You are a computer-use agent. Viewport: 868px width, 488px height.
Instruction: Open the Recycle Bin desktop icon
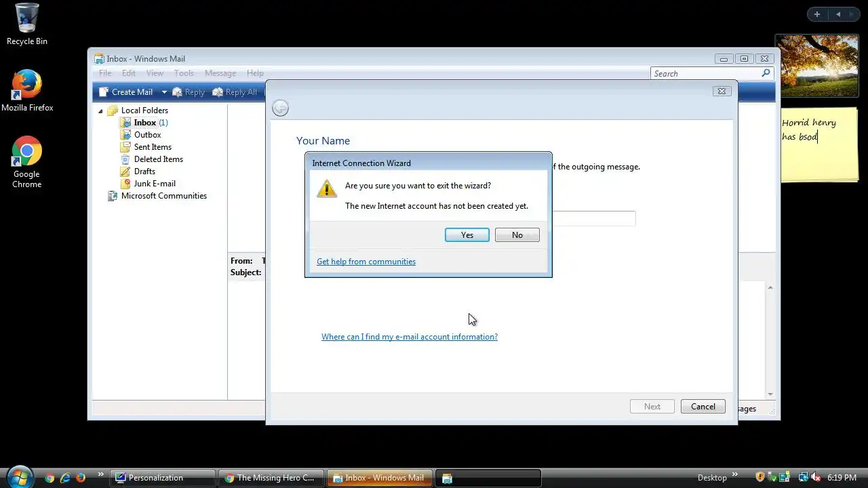point(27,24)
